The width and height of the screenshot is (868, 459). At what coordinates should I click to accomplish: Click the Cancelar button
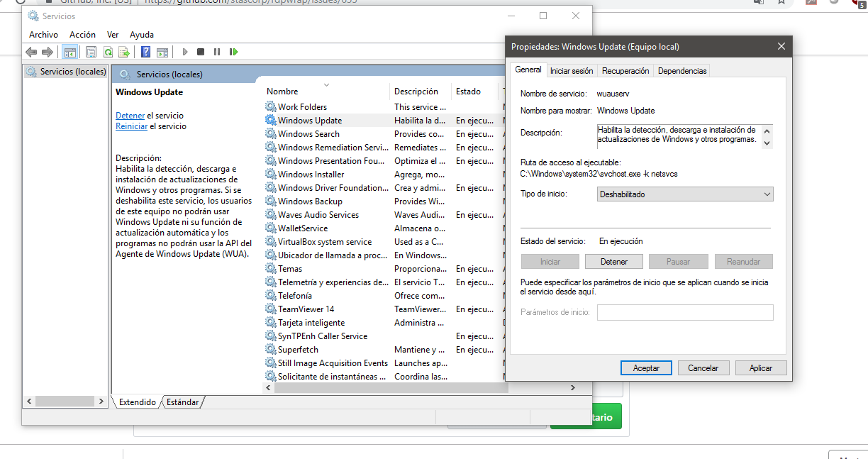tap(703, 367)
